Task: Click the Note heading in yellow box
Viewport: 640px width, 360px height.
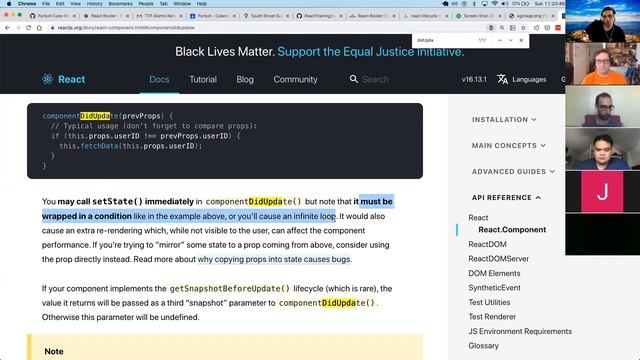Action: point(54,351)
